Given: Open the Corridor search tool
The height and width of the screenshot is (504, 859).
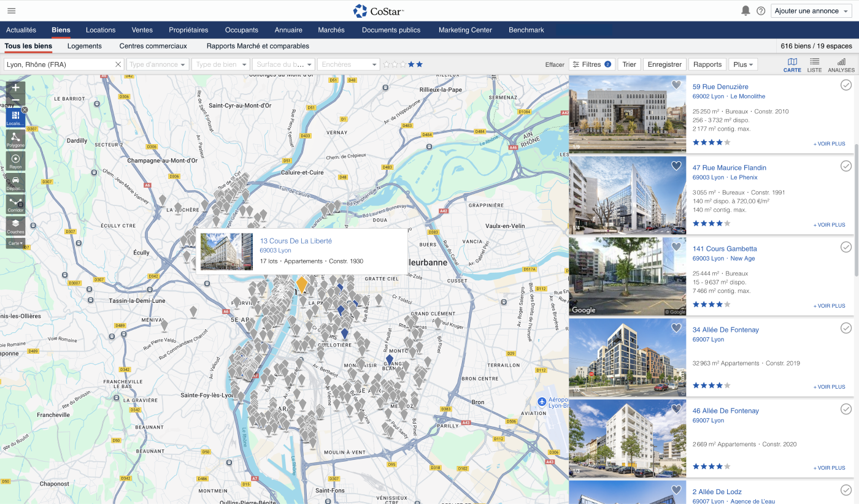Looking at the screenshot, I should coord(15,204).
